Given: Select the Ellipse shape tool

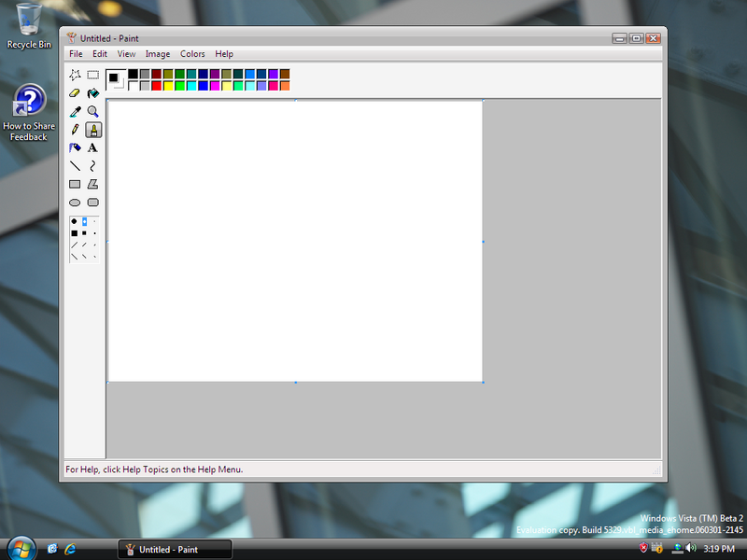Looking at the screenshot, I should [75, 203].
